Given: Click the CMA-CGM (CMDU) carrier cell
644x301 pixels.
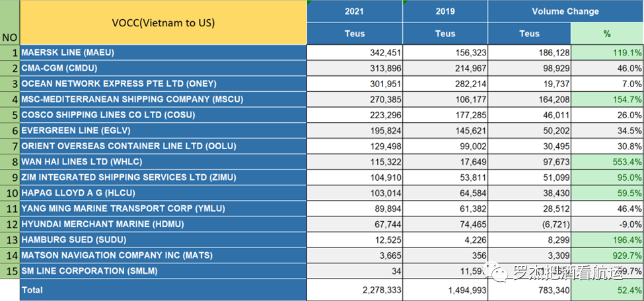Looking at the screenshot, I should coord(164,68).
